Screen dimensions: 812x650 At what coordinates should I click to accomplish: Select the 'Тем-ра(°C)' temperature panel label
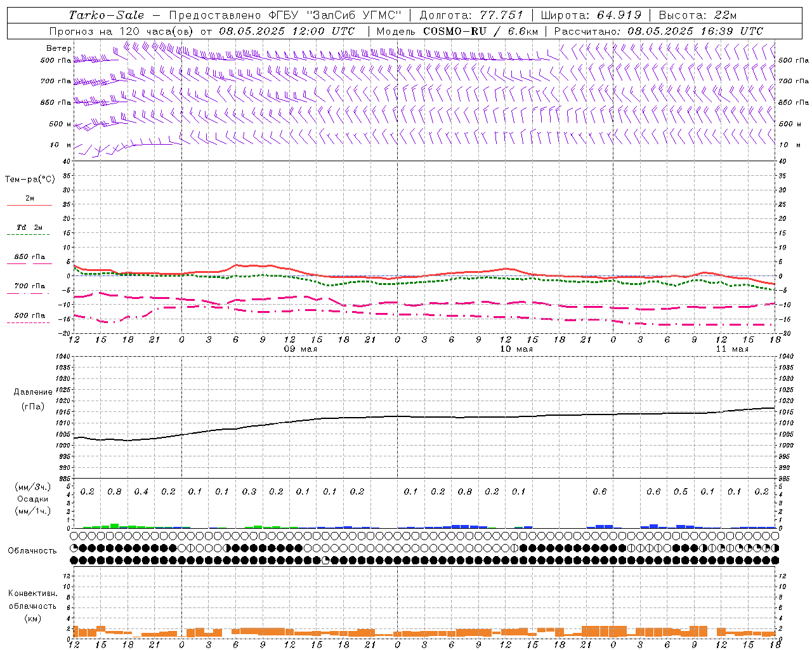(x=30, y=180)
